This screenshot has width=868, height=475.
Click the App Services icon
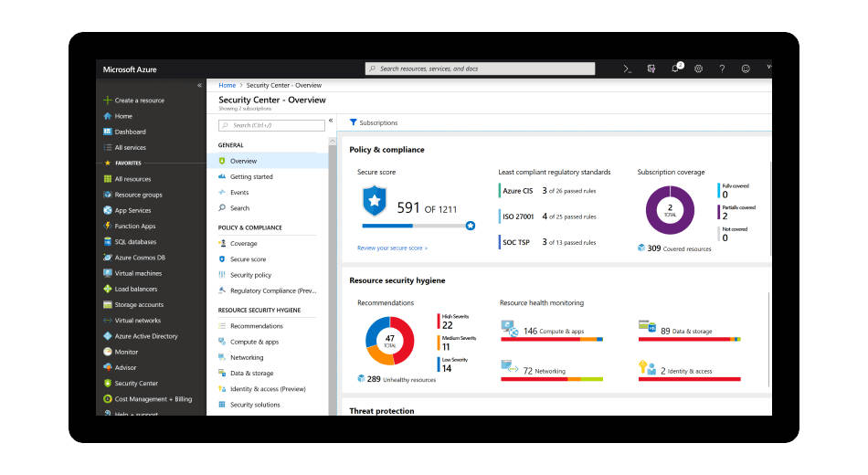tap(108, 210)
